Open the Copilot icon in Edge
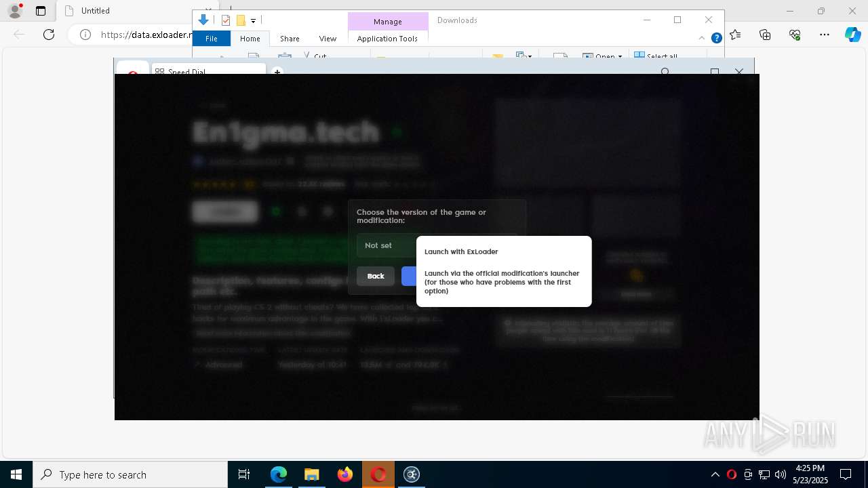The height and width of the screenshot is (488, 868). pos(852,35)
